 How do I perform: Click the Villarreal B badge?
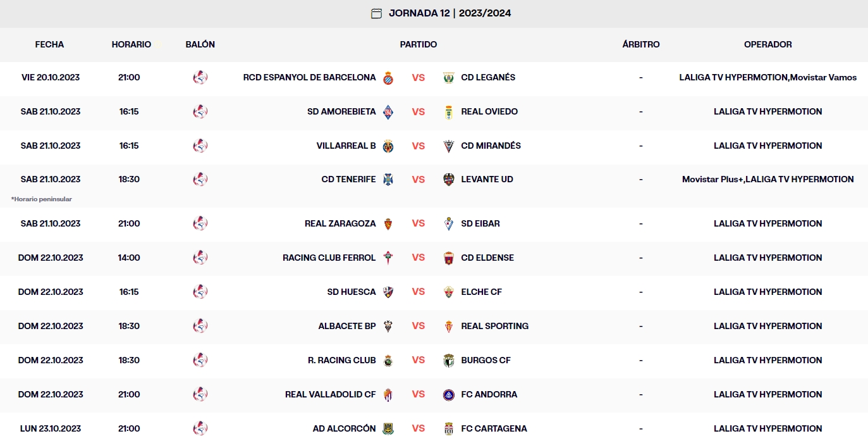388,146
